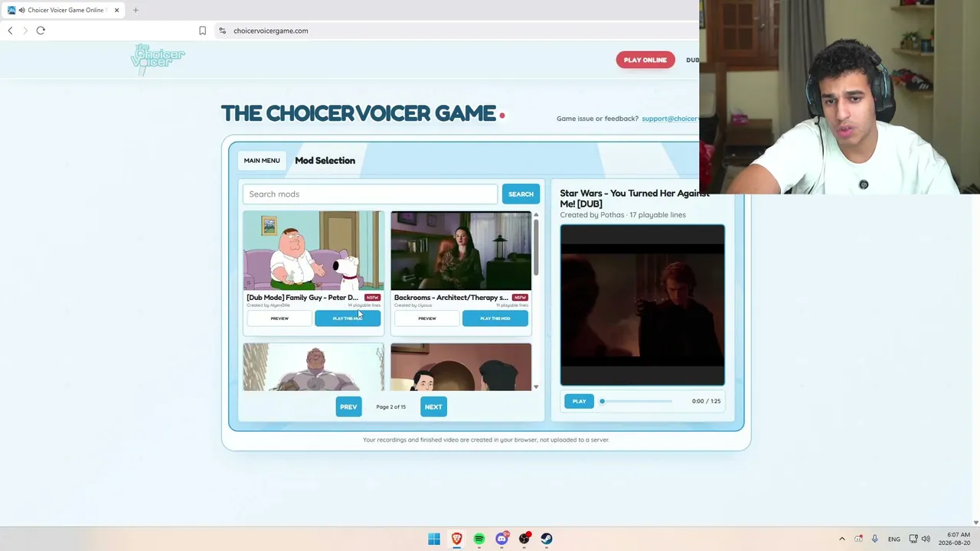Click the Discord system tray icon
980x551 pixels.
(x=859, y=539)
